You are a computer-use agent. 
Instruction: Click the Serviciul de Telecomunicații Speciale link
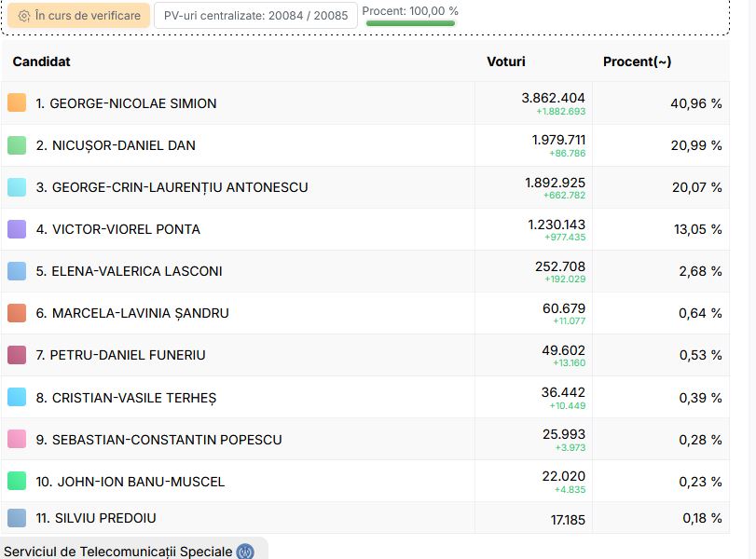pos(117,552)
